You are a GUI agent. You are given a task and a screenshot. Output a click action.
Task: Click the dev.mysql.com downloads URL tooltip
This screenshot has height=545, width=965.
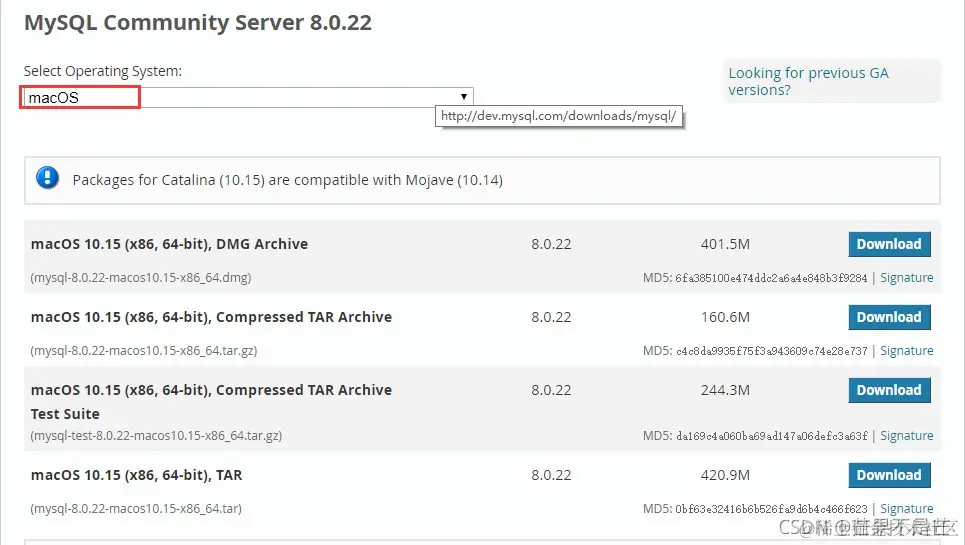tap(559, 116)
